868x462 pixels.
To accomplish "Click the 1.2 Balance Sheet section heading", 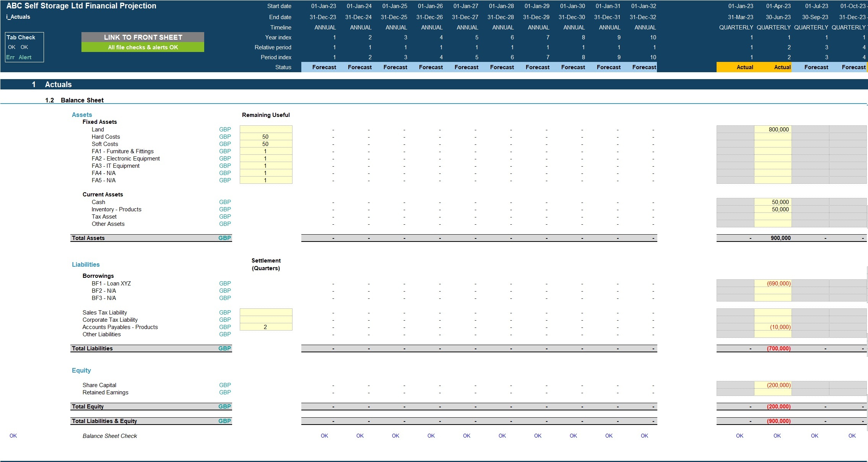I will click(82, 100).
